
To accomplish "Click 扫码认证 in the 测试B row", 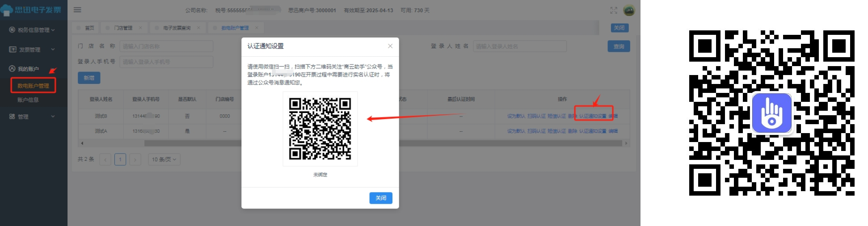I will pos(536,116).
